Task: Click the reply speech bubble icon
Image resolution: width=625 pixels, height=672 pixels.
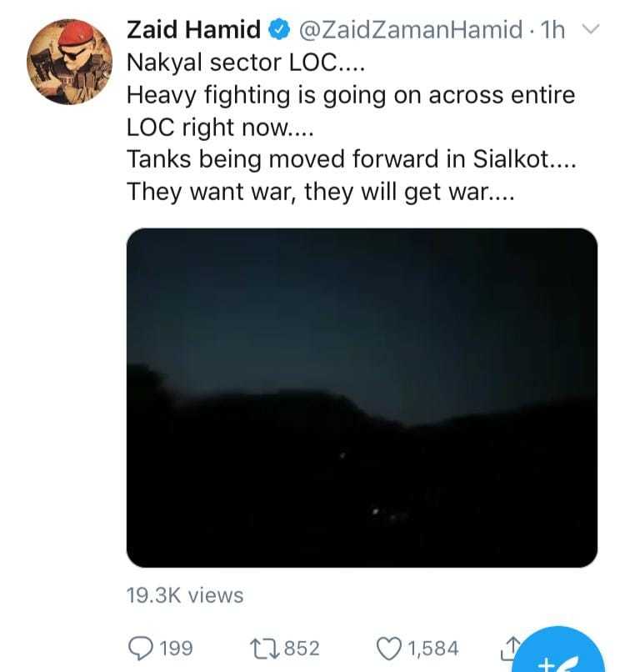Action: (x=140, y=648)
